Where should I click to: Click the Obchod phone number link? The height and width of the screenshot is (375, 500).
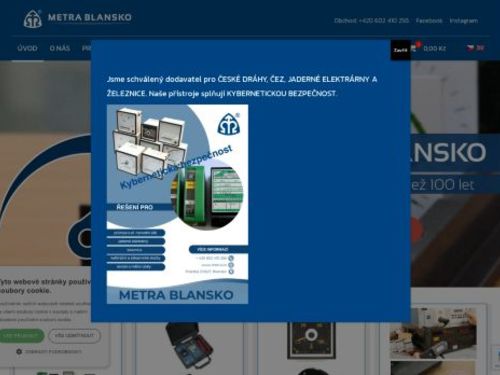pyautogui.click(x=371, y=21)
